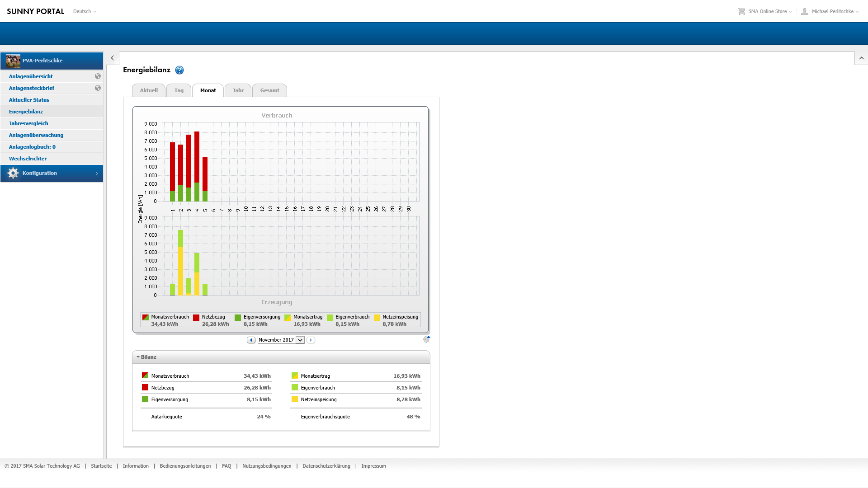868x488 pixels.
Task: Go to next month arrow button
Action: pyautogui.click(x=311, y=340)
